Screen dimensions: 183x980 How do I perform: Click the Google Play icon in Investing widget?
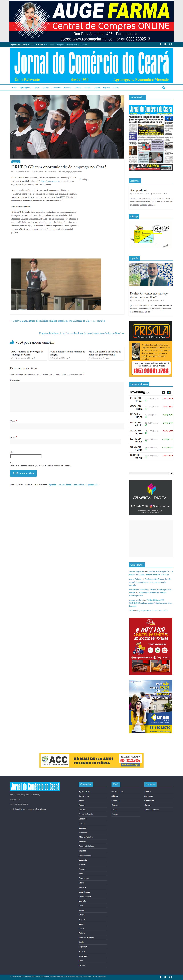[169, 392]
